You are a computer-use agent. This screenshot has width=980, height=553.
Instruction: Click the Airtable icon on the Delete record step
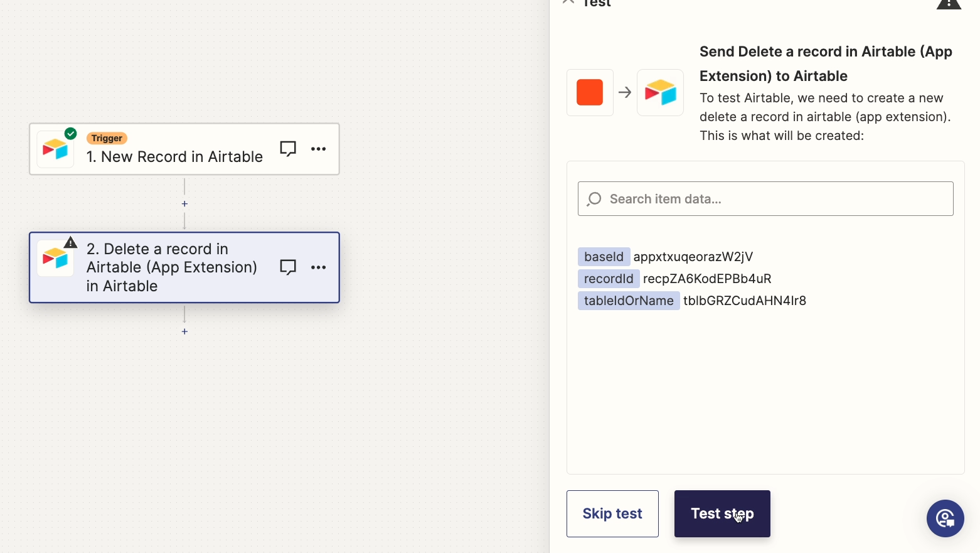(55, 258)
